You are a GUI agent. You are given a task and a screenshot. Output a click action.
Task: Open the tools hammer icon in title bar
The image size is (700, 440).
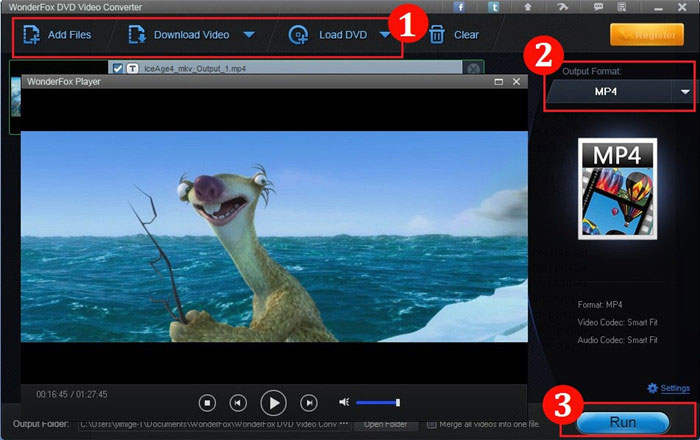[x=562, y=7]
